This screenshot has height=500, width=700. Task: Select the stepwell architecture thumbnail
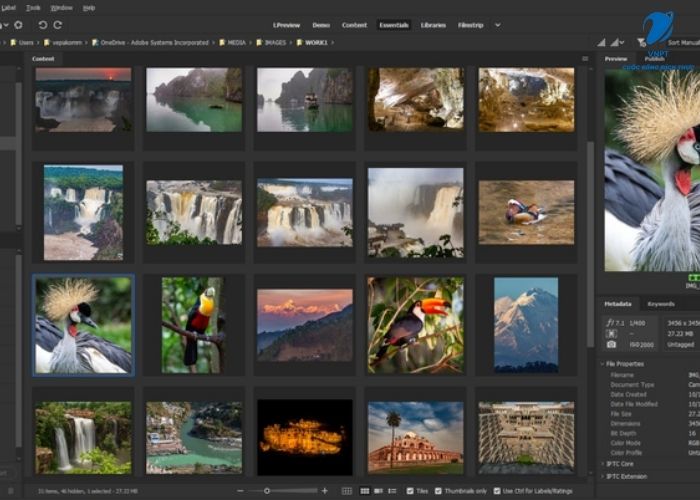(526, 438)
